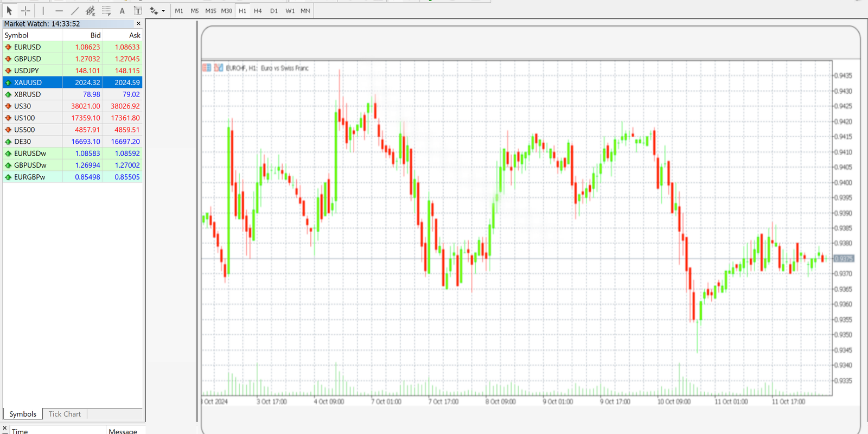Screen dimensions: 868x434
Task: Select the GBPUSDw symbol row
Action: [x=73, y=165]
